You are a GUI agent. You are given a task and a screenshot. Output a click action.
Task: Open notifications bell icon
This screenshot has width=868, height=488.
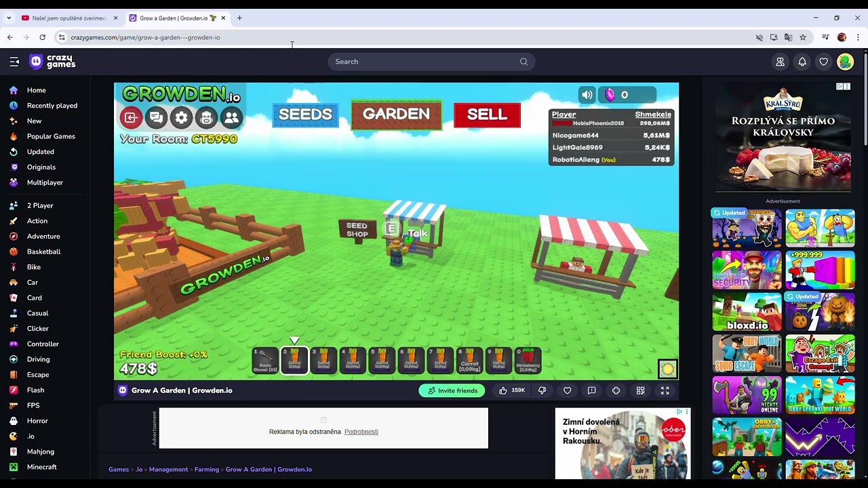[802, 62]
